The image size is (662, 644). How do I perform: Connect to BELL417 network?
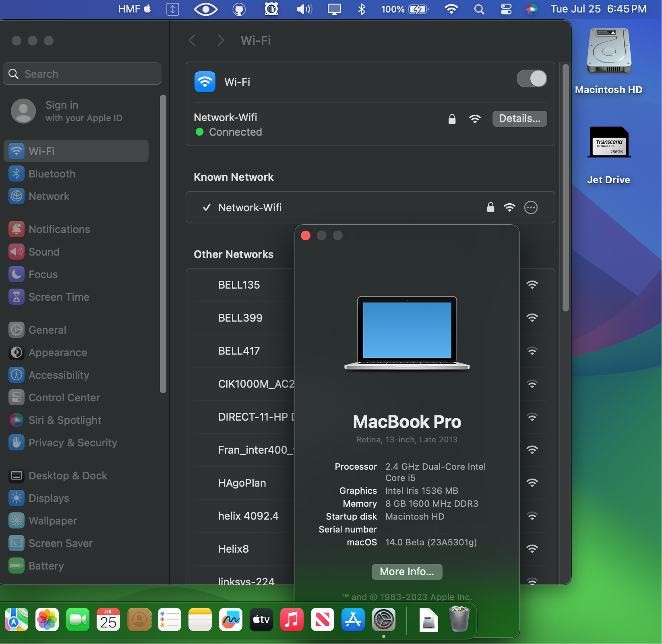(239, 351)
